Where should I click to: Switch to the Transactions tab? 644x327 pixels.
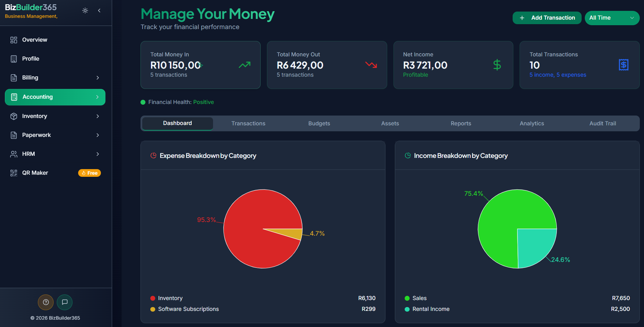248,124
